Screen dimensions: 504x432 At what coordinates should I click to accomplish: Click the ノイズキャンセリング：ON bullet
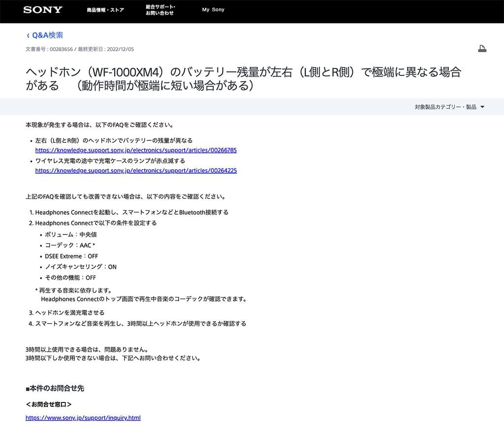81,267
